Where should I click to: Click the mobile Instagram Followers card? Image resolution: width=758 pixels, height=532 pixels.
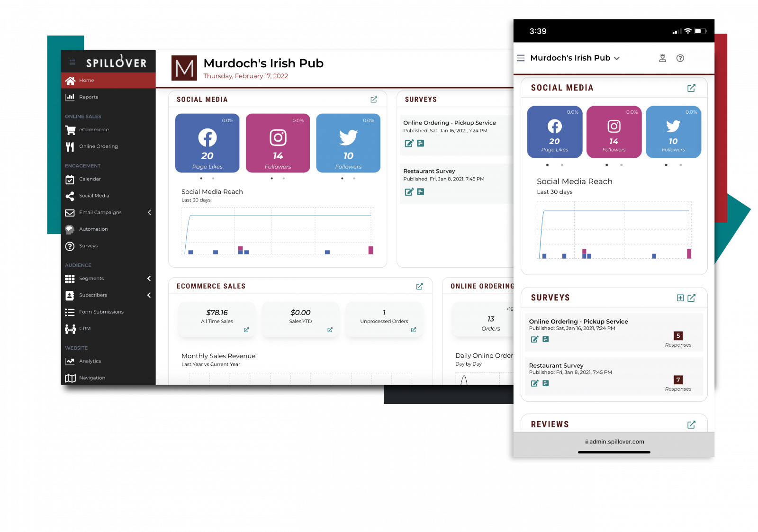pyautogui.click(x=614, y=132)
